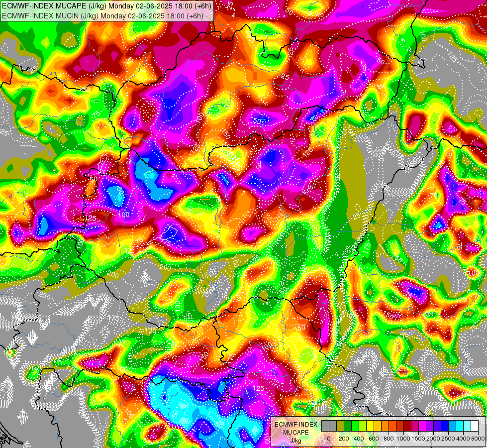Select the dark green legend swatch
Viewport: 487px width, 448px height.
pos(348,426)
